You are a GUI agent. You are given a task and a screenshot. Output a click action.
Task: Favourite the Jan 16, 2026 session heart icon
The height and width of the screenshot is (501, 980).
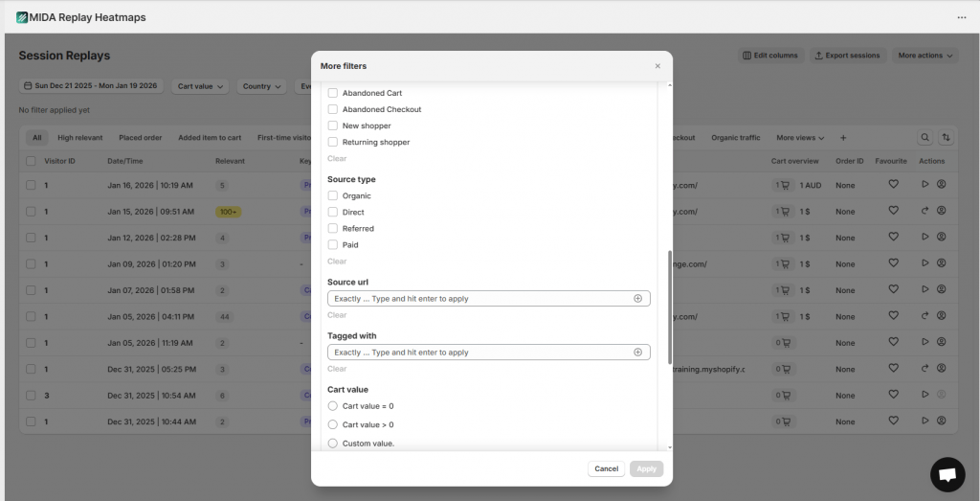pyautogui.click(x=893, y=184)
